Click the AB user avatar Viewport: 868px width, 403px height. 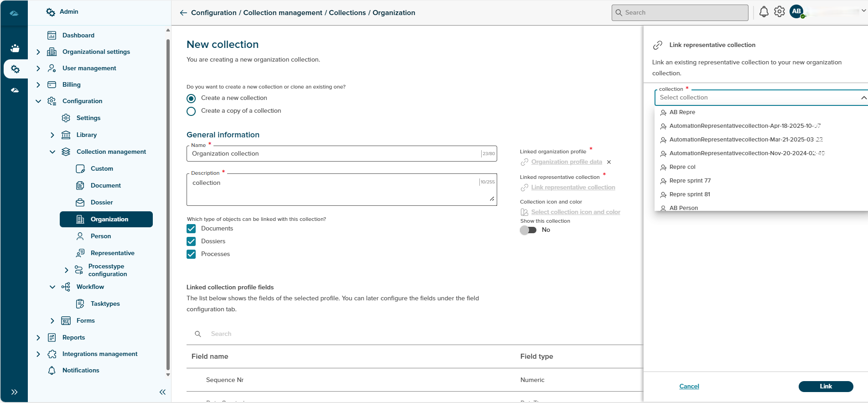(x=796, y=12)
